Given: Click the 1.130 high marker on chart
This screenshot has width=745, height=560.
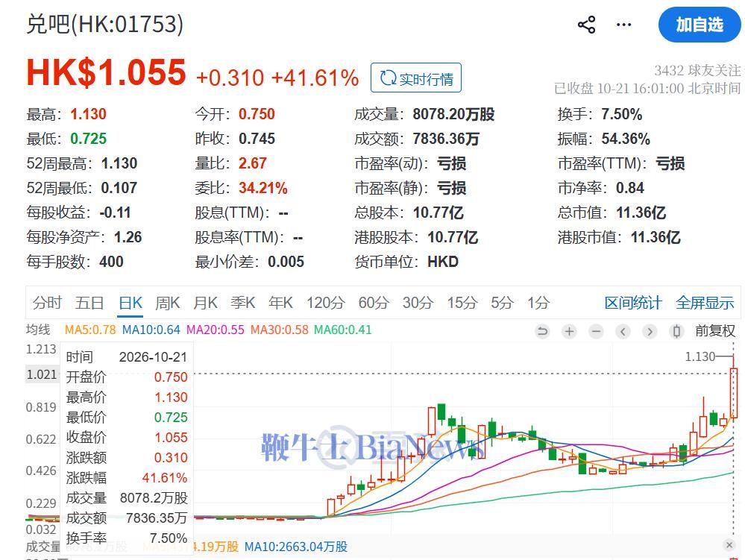Looking at the screenshot, I should click(x=700, y=356).
